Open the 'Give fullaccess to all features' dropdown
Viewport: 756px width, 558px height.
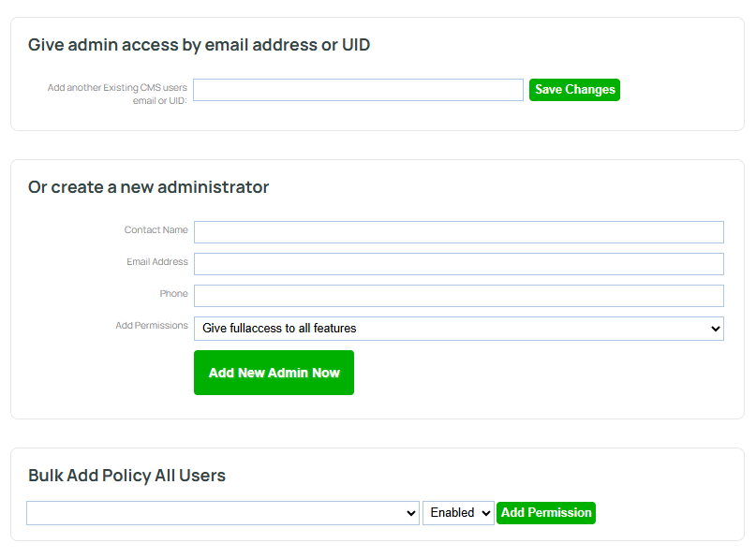(459, 329)
